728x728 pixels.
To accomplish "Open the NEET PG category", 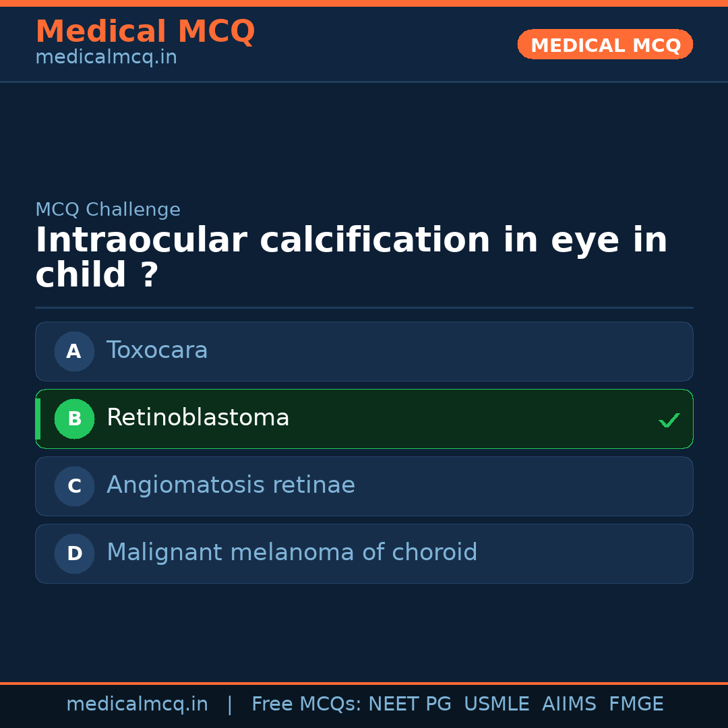I will 409,704.
